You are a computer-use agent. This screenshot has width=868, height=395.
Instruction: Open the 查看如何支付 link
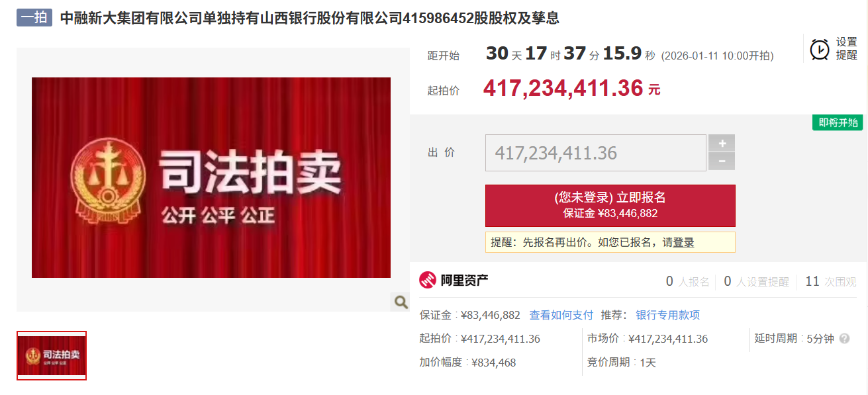tap(561, 315)
